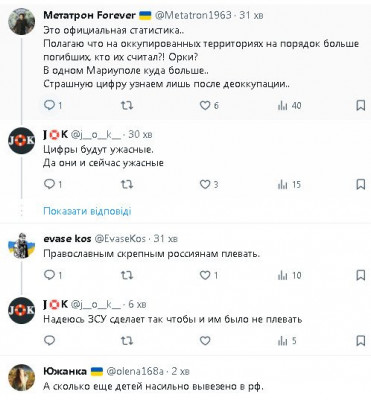The height and width of the screenshot is (400, 371).
Task: Retweet JOK's tweet with 3 likes
Action: point(127,184)
